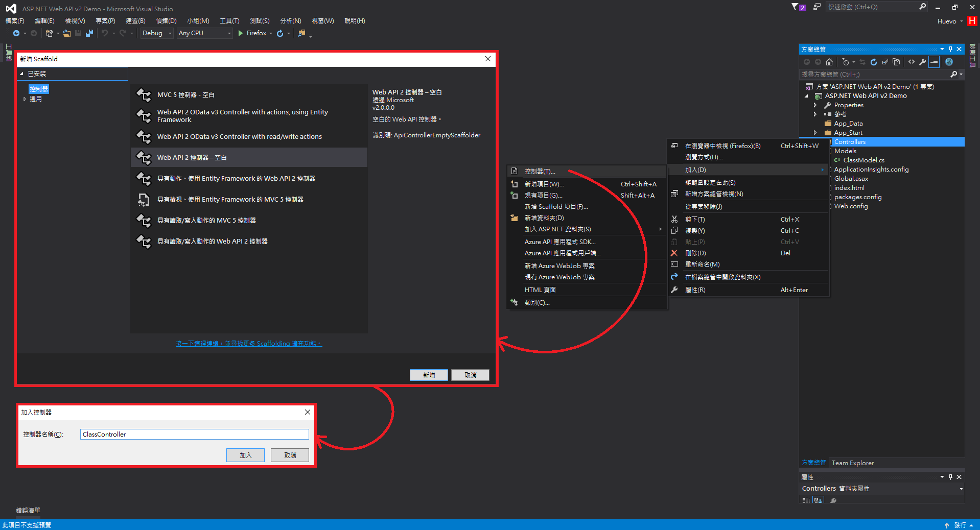
Task: Click the Categorized icon in Properties panel
Action: [806, 500]
